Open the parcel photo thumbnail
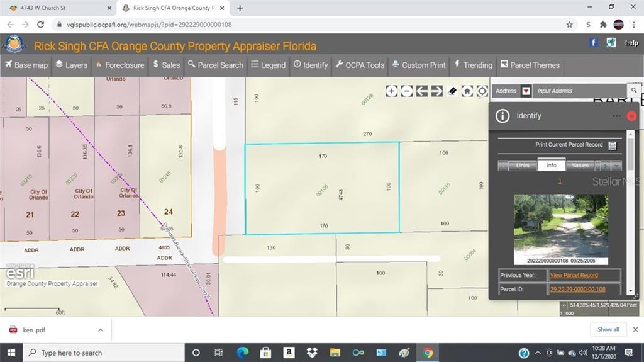 click(x=561, y=229)
